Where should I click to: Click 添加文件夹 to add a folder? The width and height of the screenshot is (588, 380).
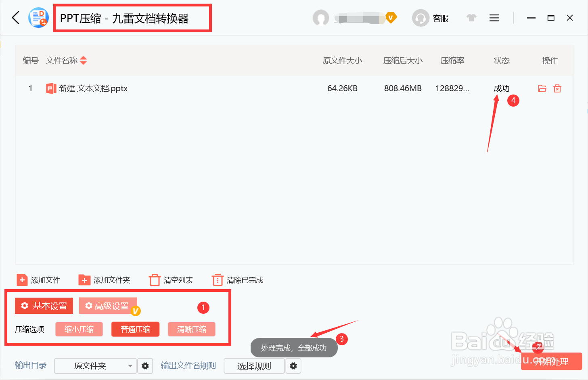click(104, 280)
